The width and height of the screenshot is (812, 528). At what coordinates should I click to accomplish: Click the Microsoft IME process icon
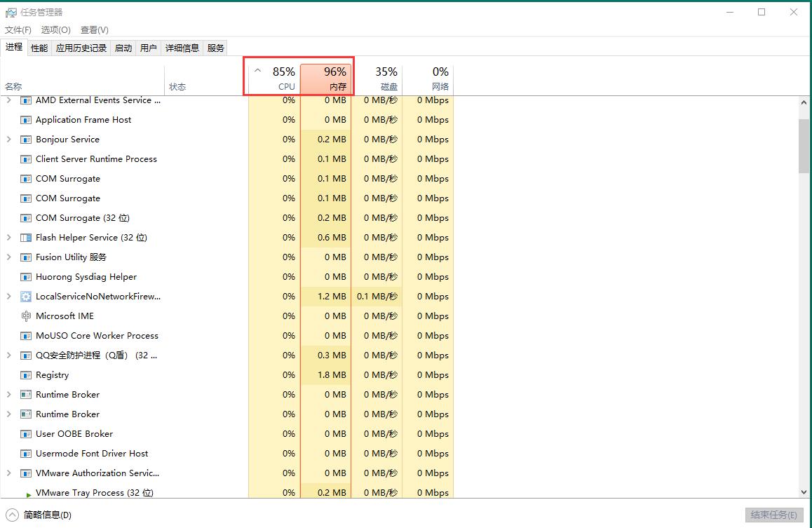tap(26, 316)
